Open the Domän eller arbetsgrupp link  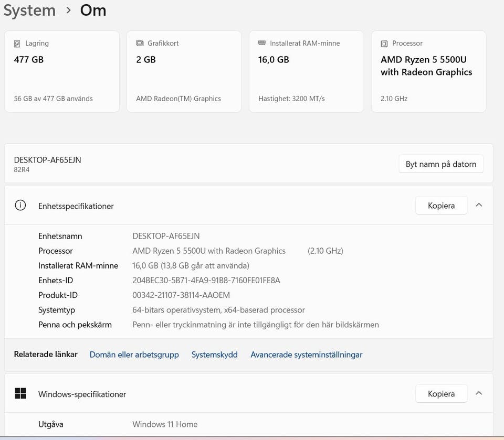(x=134, y=355)
